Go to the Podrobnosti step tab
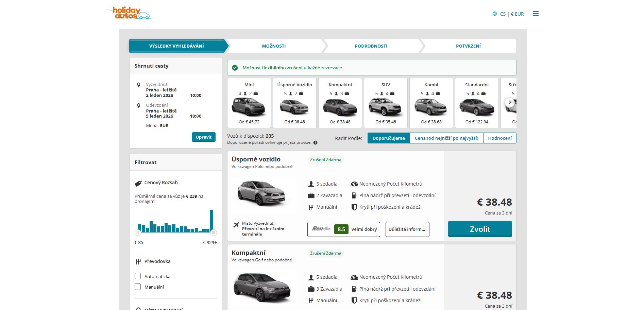The image size is (644, 310). [371, 46]
